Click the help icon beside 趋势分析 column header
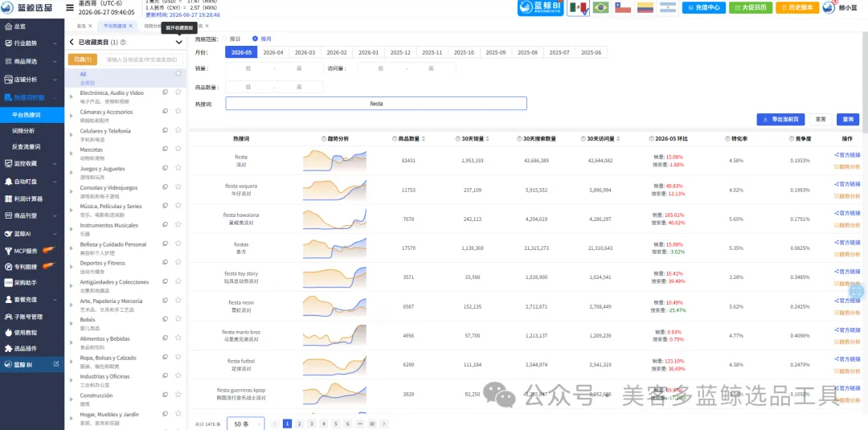 click(324, 138)
